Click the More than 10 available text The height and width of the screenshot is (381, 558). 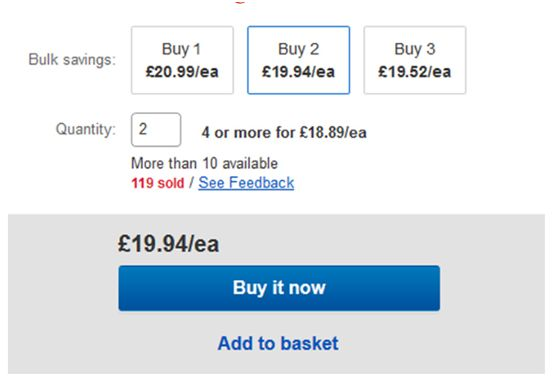pyautogui.click(x=205, y=164)
